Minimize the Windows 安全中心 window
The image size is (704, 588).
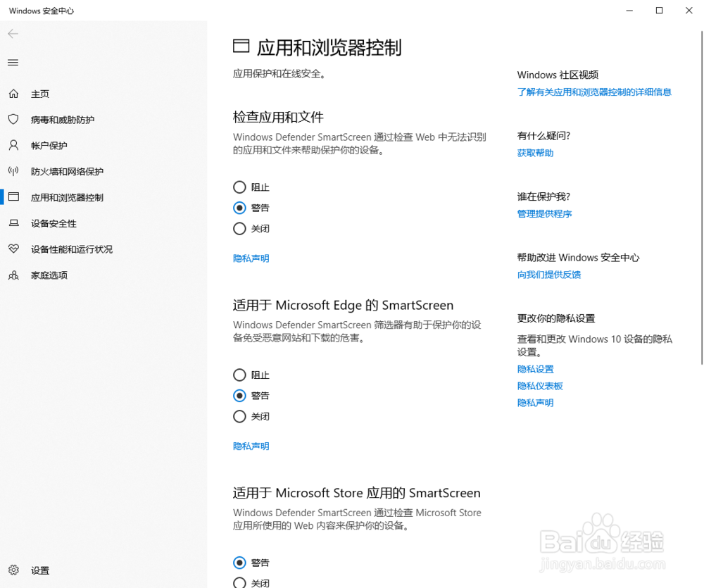tap(629, 11)
